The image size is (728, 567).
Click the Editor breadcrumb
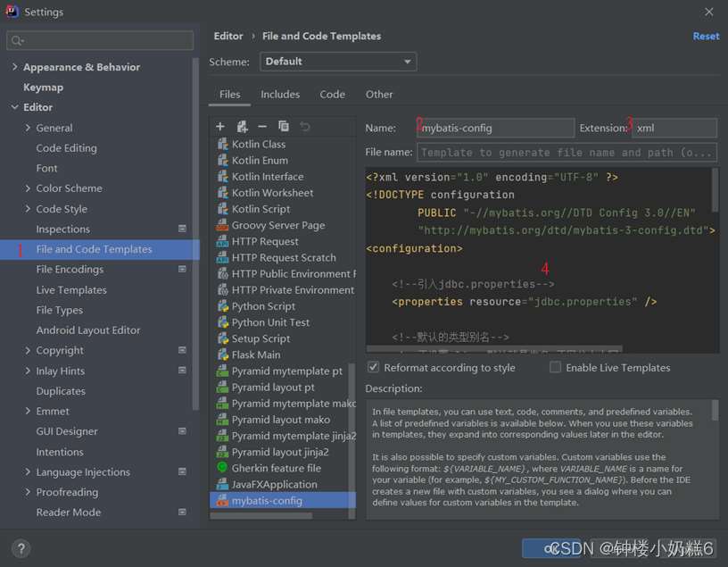pyautogui.click(x=228, y=37)
